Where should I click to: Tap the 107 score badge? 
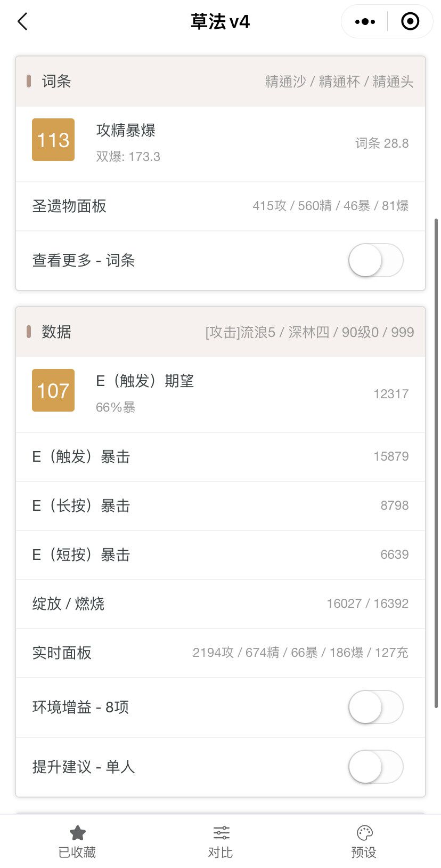point(53,390)
